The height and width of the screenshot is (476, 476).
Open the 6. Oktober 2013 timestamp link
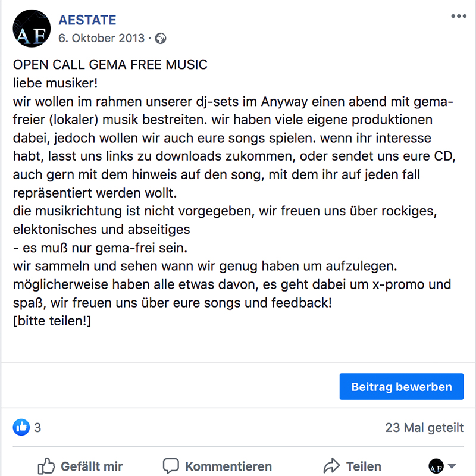(x=102, y=38)
